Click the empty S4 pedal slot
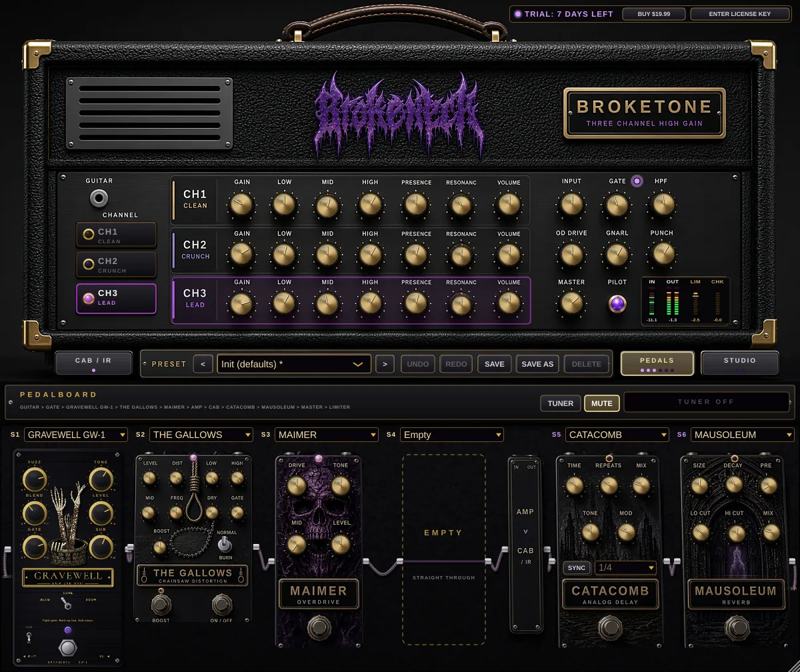 (x=443, y=549)
